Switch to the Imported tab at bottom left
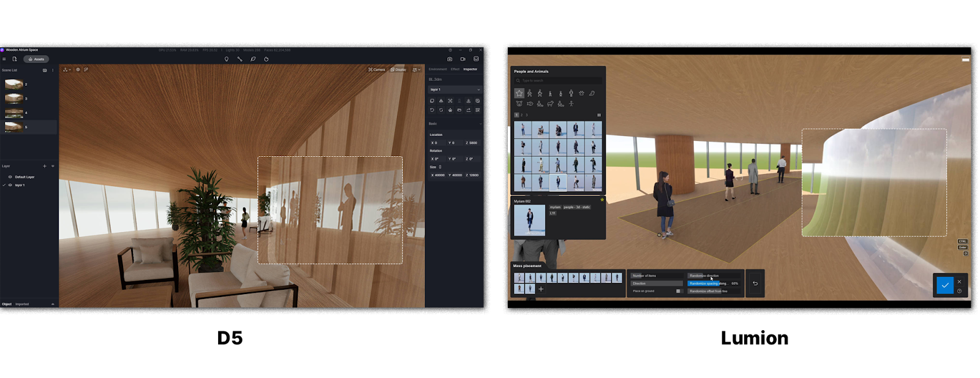 [22, 304]
